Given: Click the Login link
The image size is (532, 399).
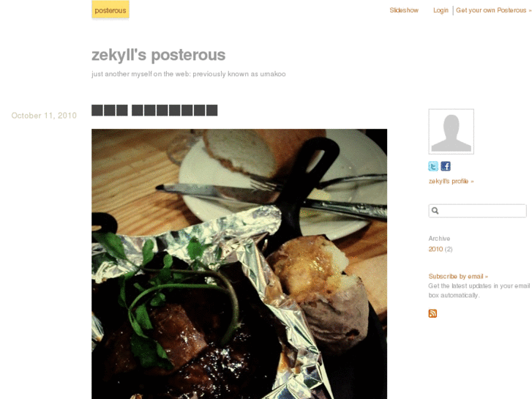Looking at the screenshot, I should pyautogui.click(x=441, y=10).
